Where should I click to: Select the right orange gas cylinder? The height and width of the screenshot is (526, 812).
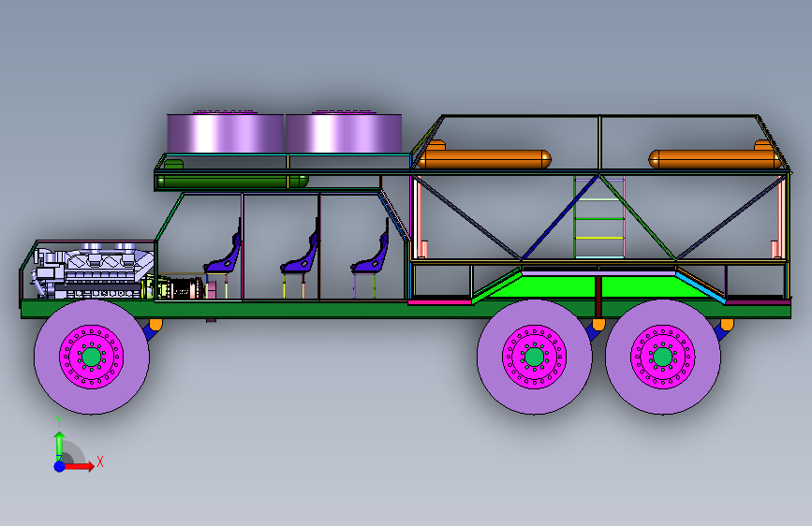[715, 159]
